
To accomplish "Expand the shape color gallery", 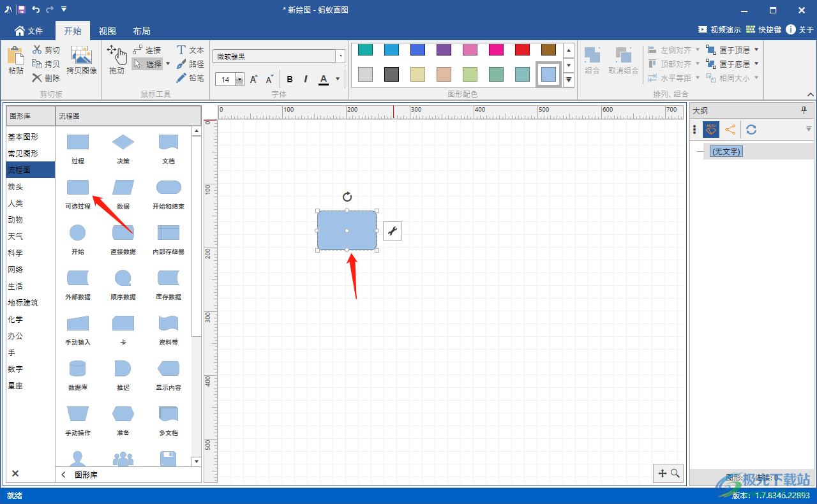I will click(x=569, y=80).
